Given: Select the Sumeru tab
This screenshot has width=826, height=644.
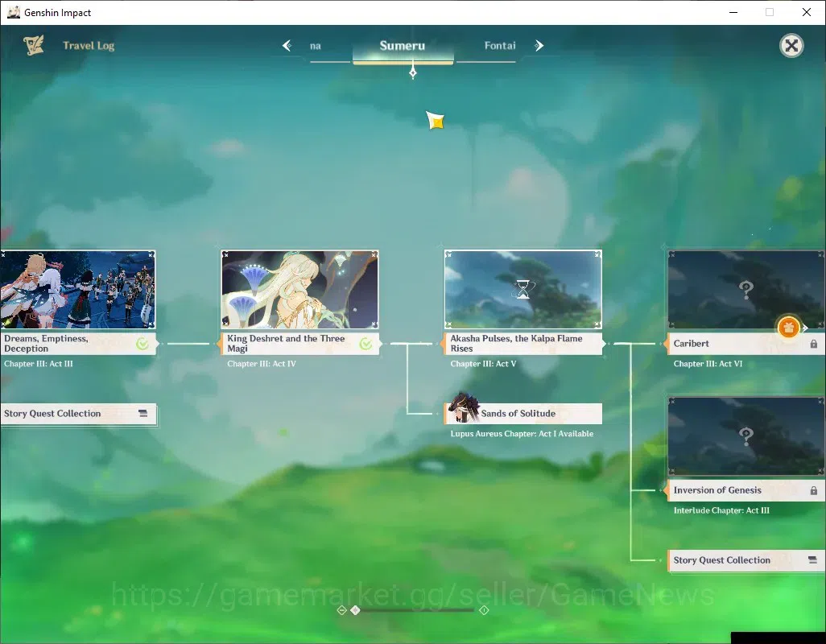Looking at the screenshot, I should click(403, 46).
